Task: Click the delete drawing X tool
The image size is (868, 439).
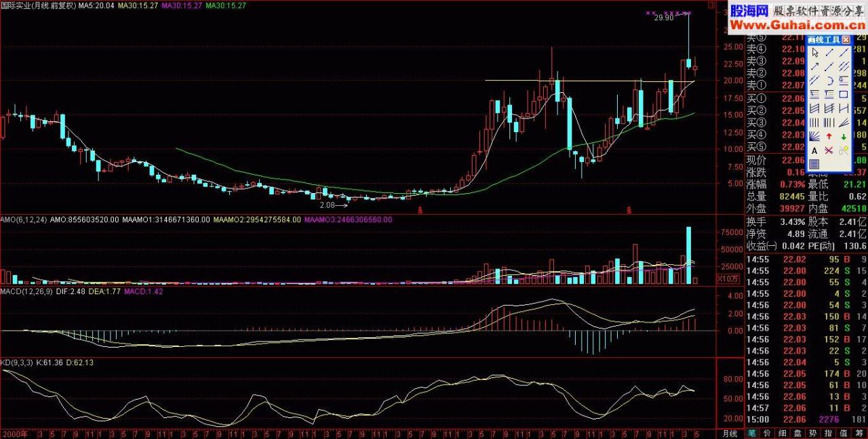Action: (x=829, y=150)
